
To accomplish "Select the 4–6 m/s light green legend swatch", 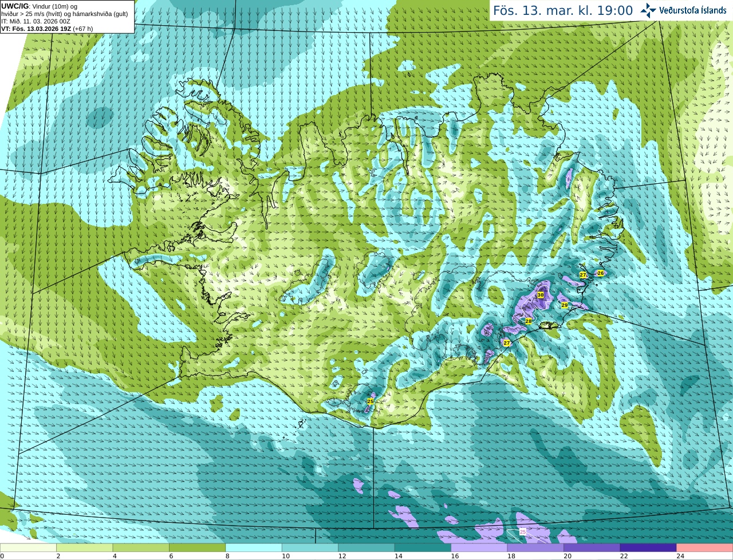I will pyautogui.click(x=141, y=547).
